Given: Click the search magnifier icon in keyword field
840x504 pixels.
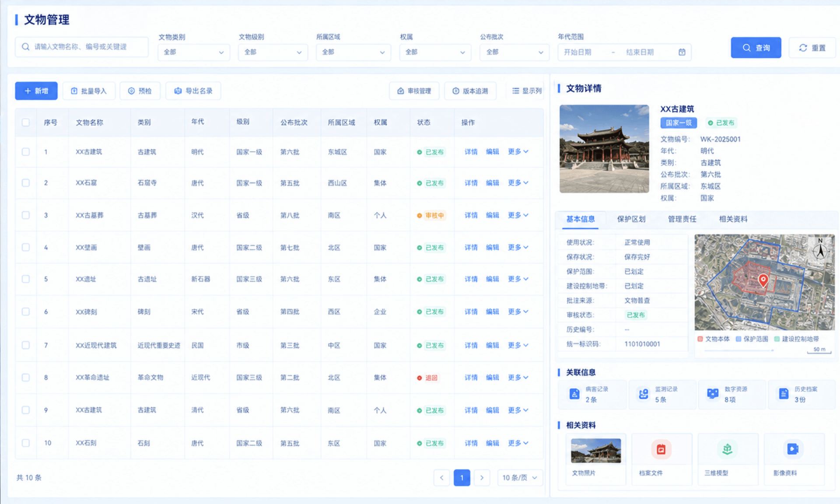Looking at the screenshot, I should coord(25,47).
